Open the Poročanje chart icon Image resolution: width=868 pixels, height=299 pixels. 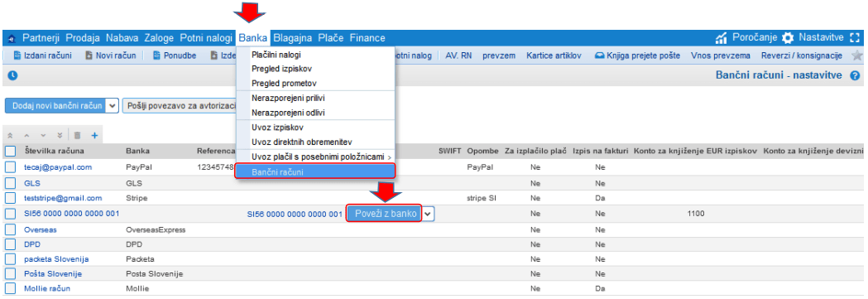tap(722, 38)
